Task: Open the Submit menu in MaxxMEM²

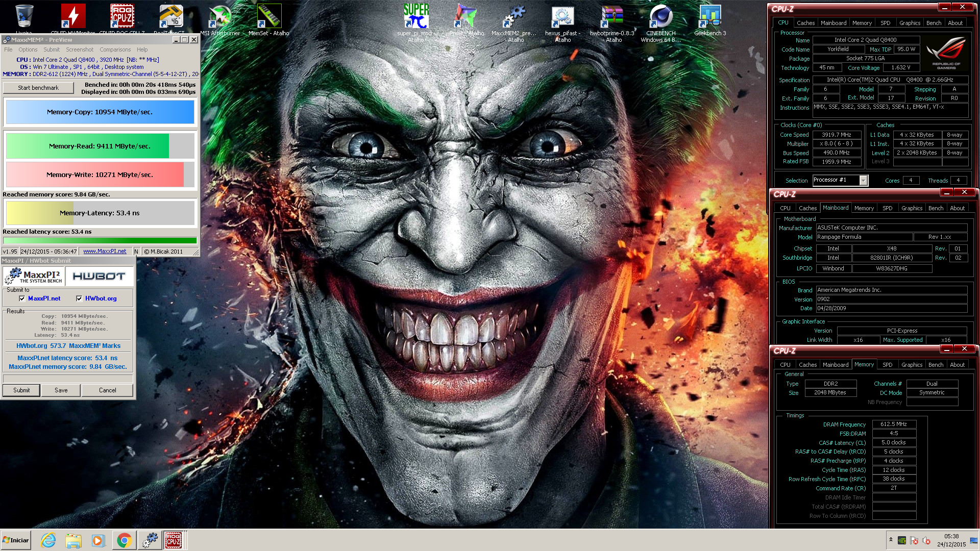Action: pyautogui.click(x=52, y=49)
